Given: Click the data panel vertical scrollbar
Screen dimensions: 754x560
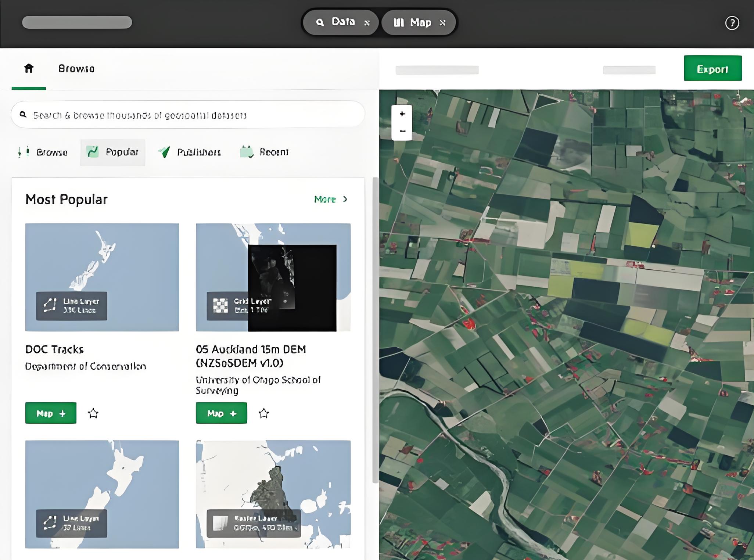Looking at the screenshot, I should (375, 330).
